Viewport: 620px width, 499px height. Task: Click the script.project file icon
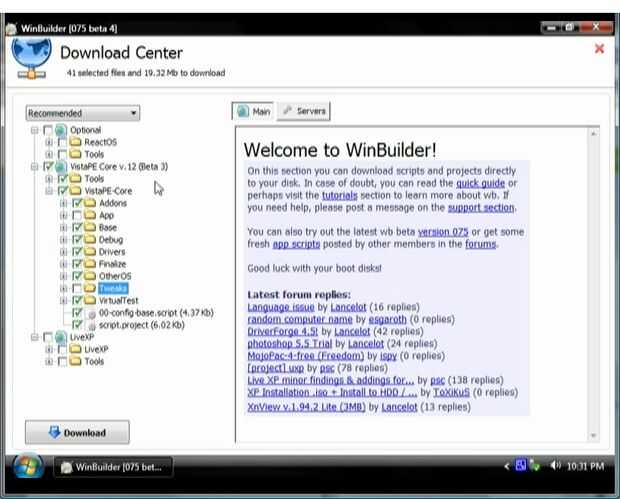[91, 325]
